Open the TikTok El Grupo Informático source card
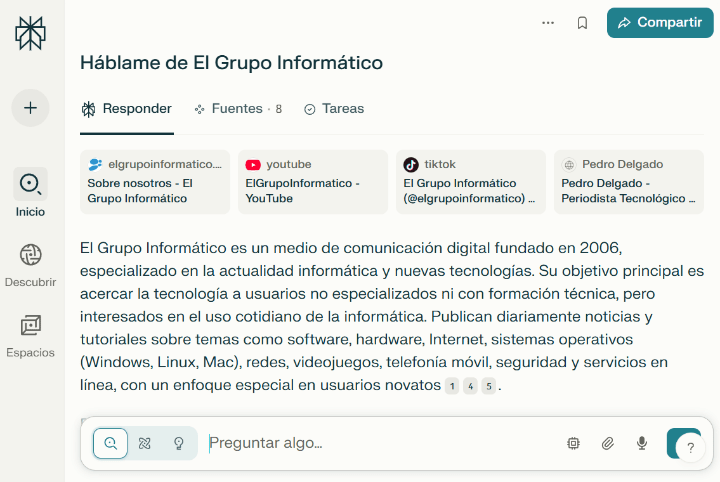Image resolution: width=720 pixels, height=482 pixels. click(471, 182)
